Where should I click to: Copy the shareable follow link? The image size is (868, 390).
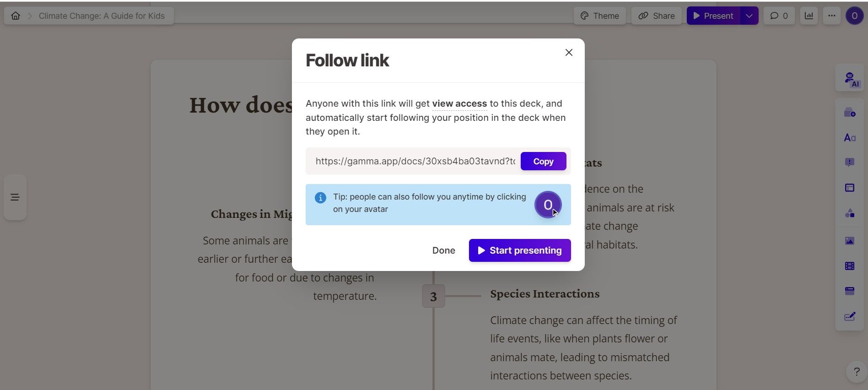coord(543,161)
